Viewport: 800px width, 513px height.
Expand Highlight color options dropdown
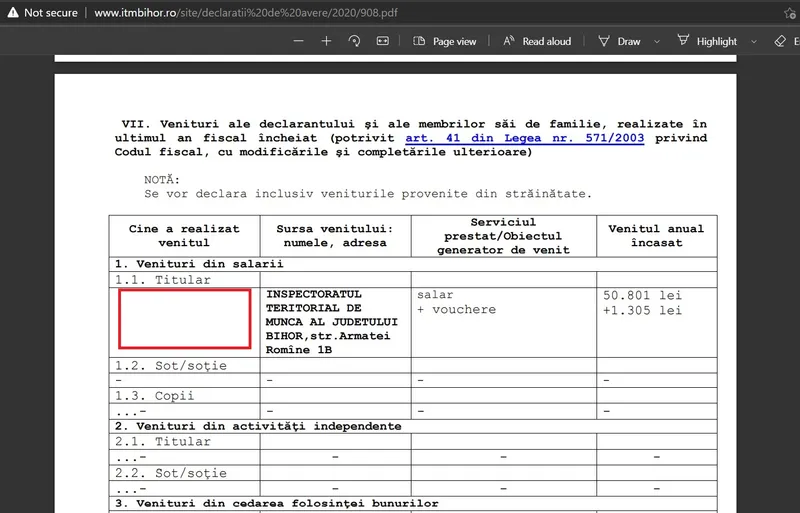point(754,42)
